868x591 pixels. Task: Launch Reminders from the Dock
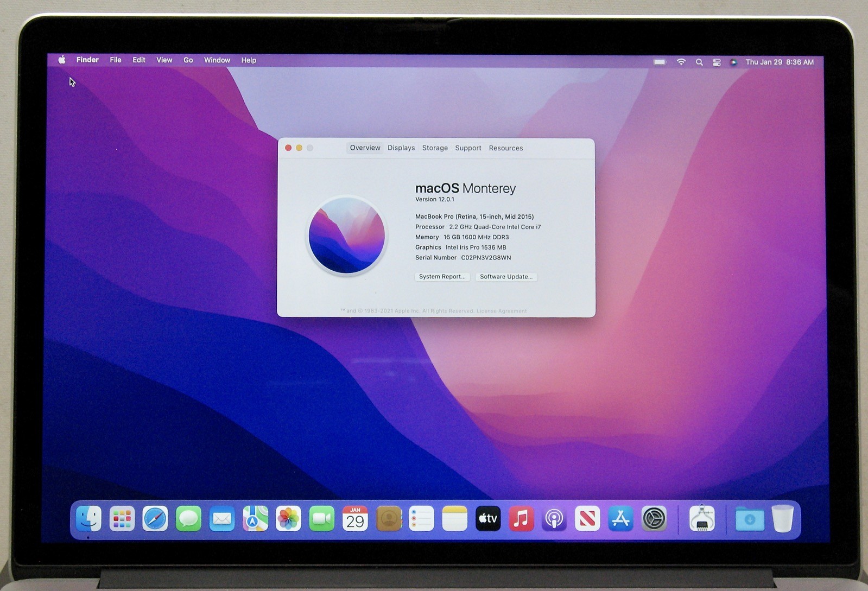422,519
